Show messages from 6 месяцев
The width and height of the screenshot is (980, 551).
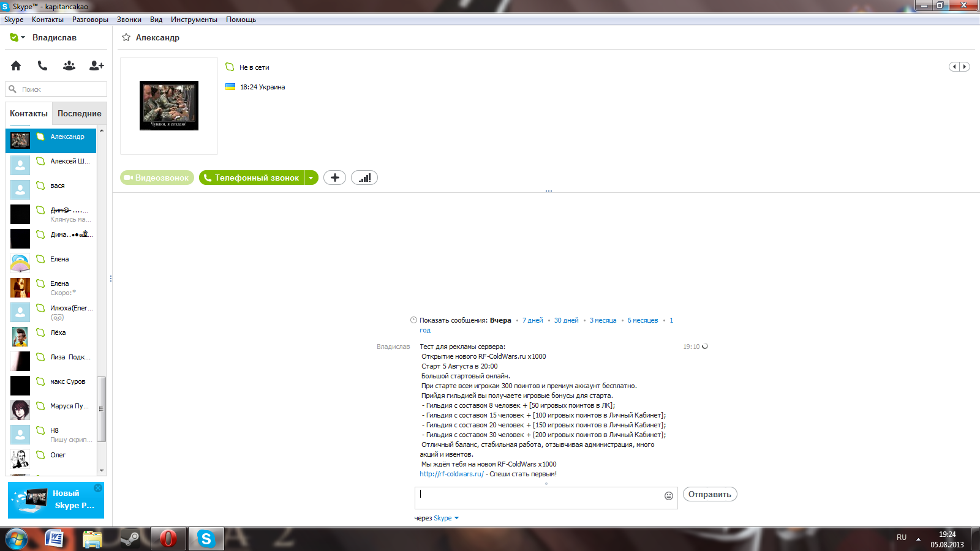pos(643,320)
